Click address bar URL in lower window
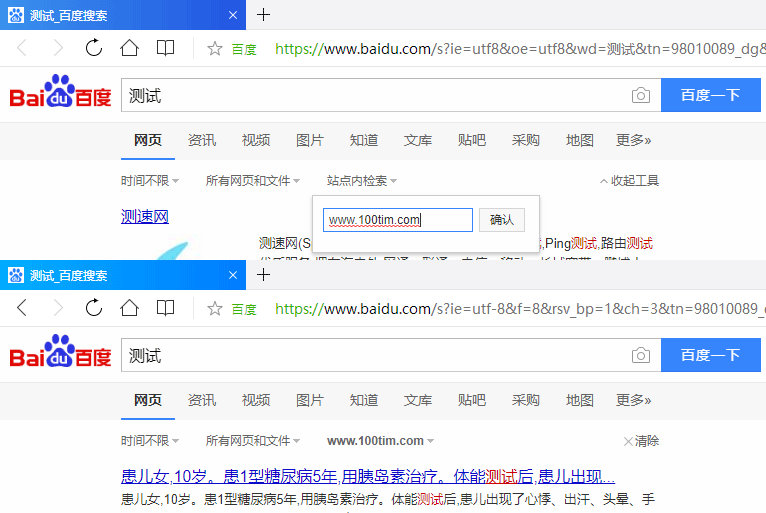Image resolution: width=766 pixels, height=513 pixels. tap(520, 309)
